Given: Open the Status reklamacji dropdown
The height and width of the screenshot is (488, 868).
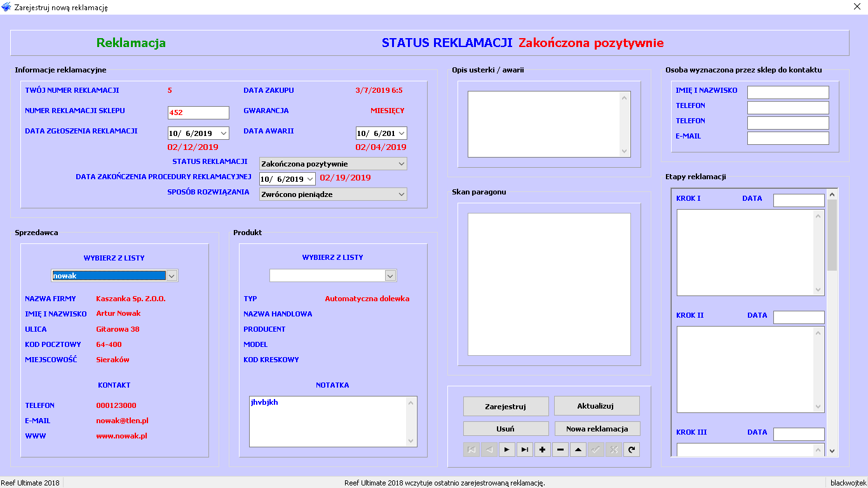Looking at the screenshot, I should click(400, 164).
